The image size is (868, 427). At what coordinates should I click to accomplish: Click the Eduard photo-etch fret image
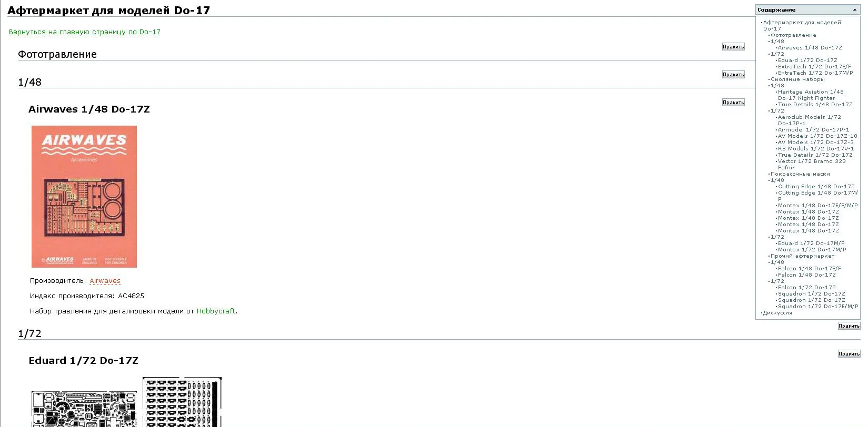(x=84, y=409)
